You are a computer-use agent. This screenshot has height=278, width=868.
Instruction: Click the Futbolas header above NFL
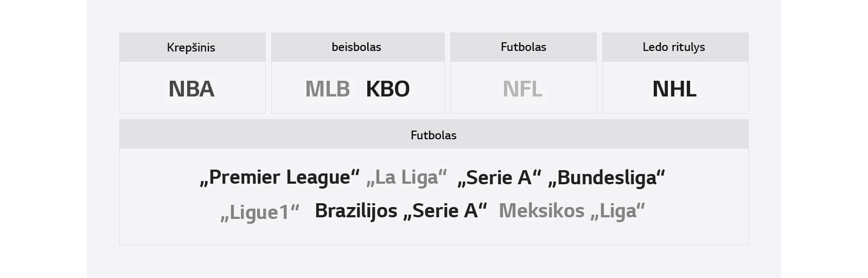pos(523,47)
